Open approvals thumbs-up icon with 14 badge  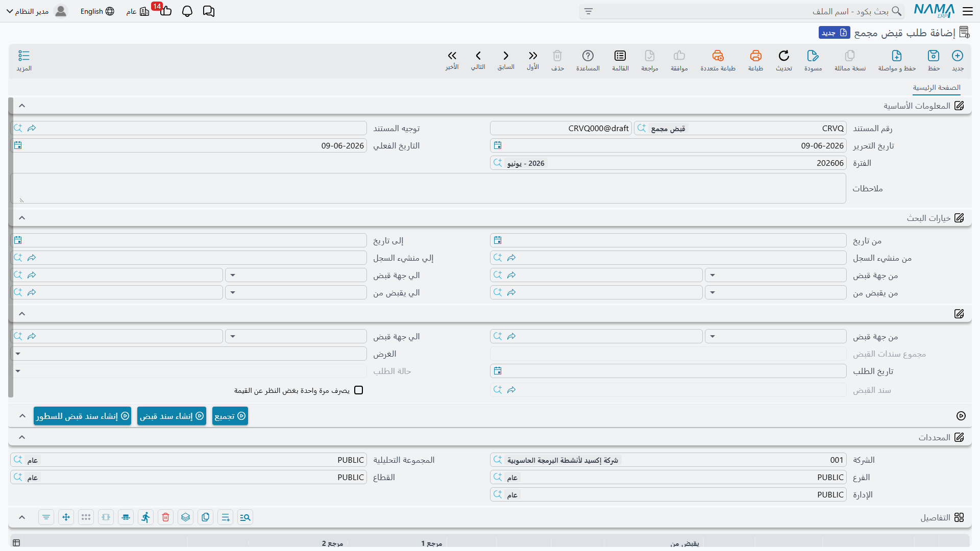coord(165,10)
